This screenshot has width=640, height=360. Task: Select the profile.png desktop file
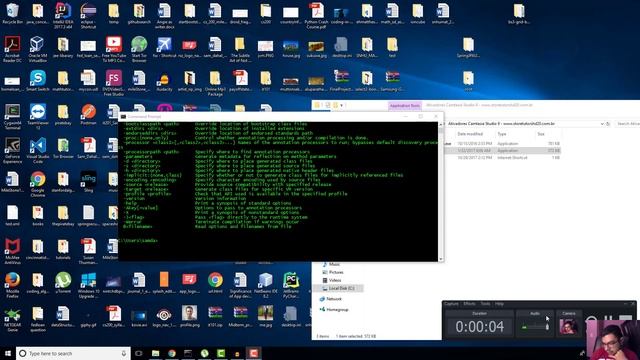(189, 316)
